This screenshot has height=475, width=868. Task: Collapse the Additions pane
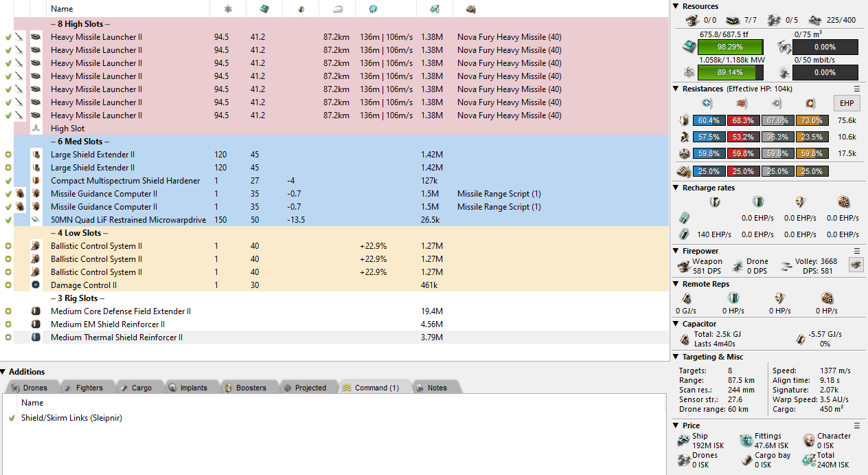(4, 372)
